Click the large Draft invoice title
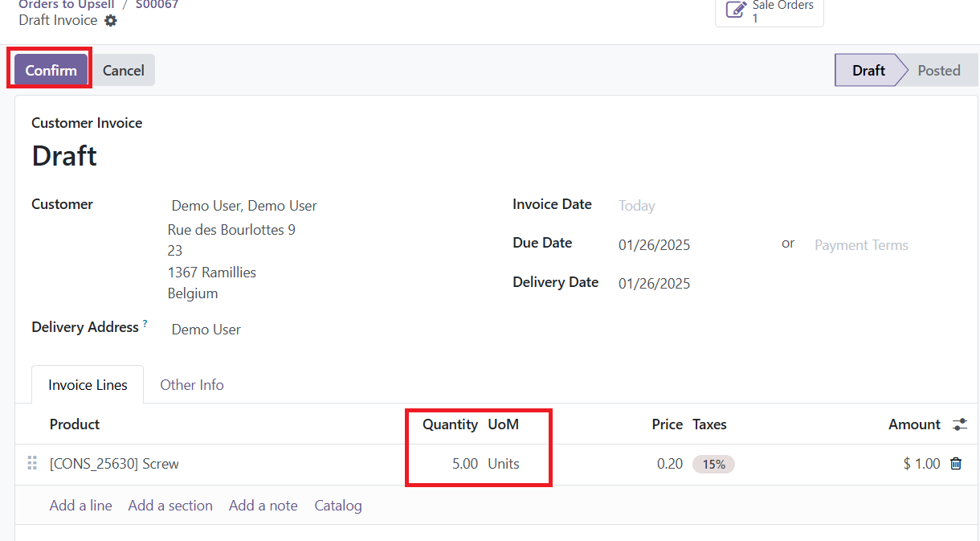The width and height of the screenshot is (980, 541). click(64, 155)
